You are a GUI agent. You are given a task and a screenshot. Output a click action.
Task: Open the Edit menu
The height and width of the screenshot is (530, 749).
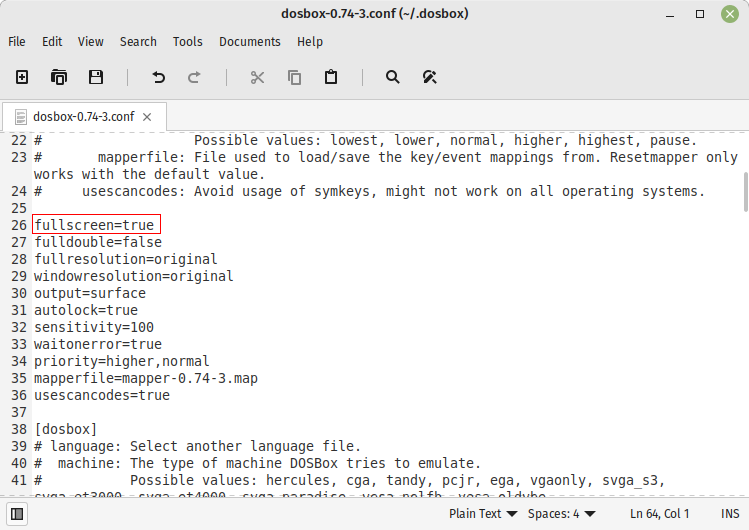click(x=52, y=42)
